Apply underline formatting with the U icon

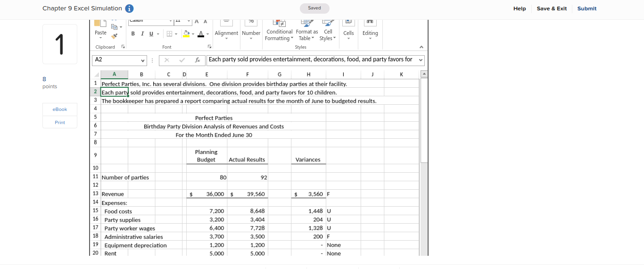pyautogui.click(x=151, y=34)
